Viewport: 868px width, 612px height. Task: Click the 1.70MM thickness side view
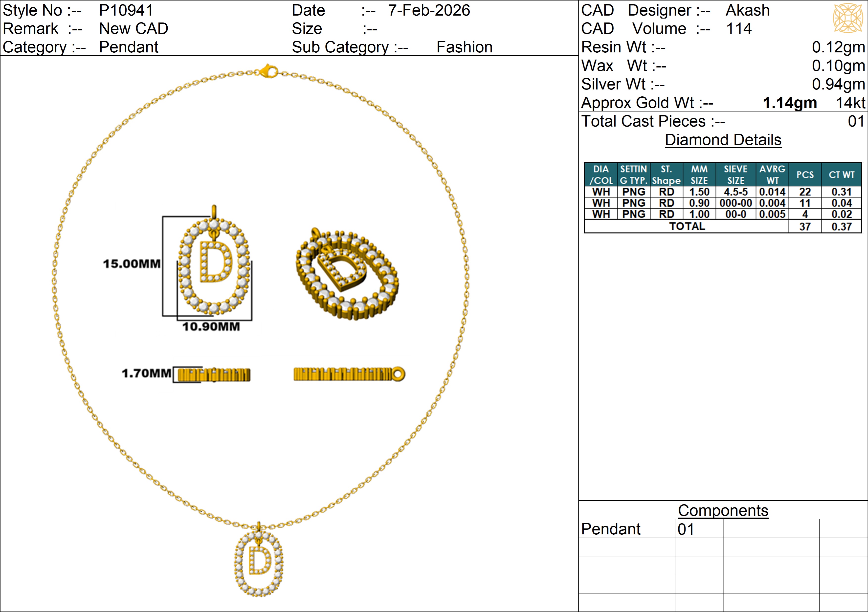214,375
